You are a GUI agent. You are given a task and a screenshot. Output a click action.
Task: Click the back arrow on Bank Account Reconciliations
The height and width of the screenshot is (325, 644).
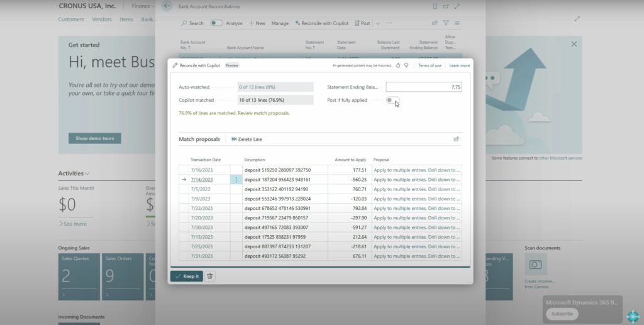[167, 6]
